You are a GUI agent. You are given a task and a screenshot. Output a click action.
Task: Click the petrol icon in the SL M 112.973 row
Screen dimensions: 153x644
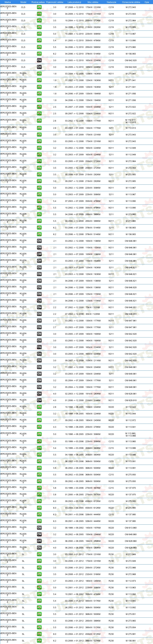pos(39,581)
